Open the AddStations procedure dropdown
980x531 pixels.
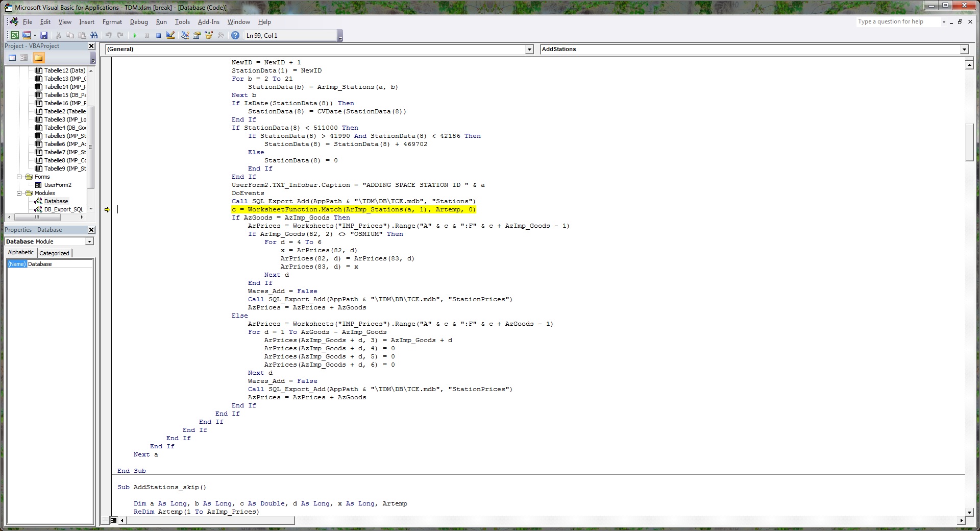coord(964,50)
